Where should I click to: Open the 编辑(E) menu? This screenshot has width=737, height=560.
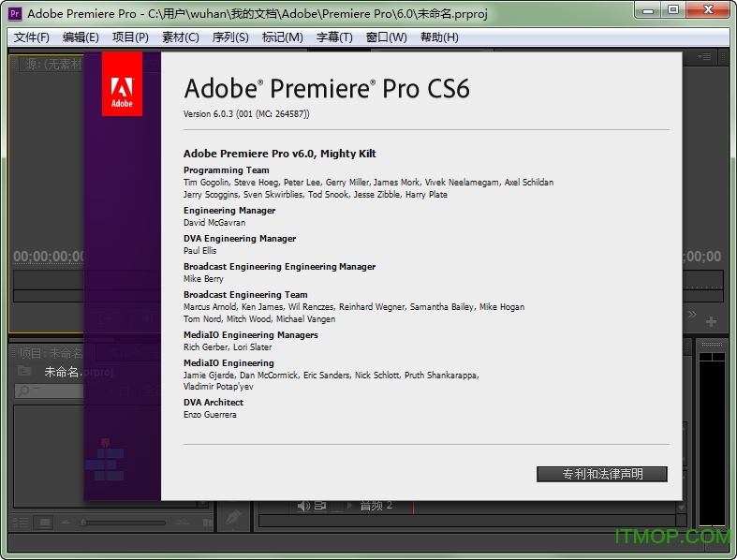coord(81,37)
